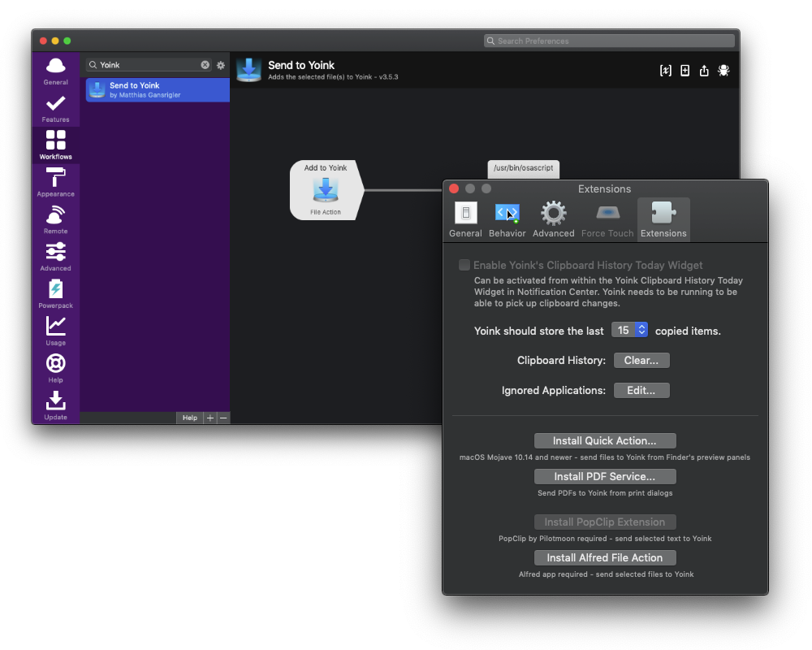Viewport: 812px width, 650px height.
Task: Open the workflow debugger bug icon
Action: (723, 71)
